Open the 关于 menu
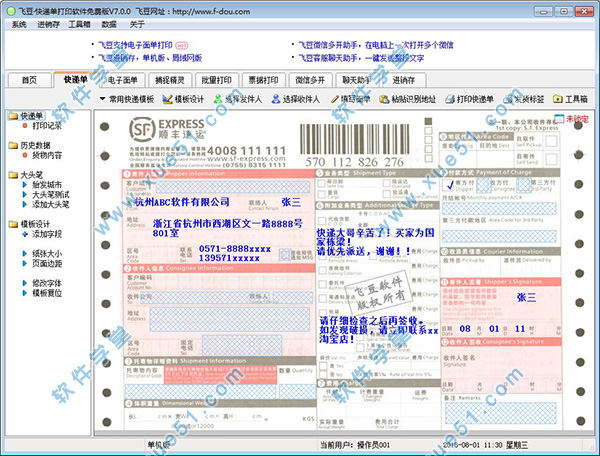Image resolution: width=600 pixels, height=456 pixels. (137, 24)
